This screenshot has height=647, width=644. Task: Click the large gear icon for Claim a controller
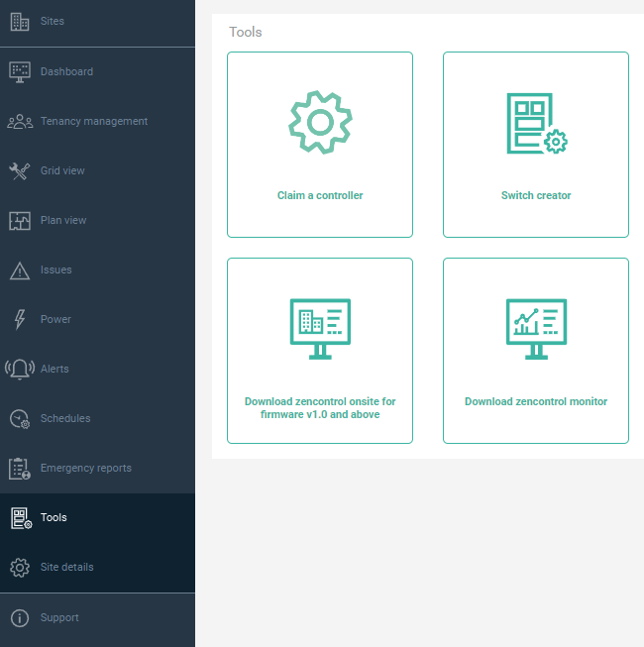pos(320,123)
